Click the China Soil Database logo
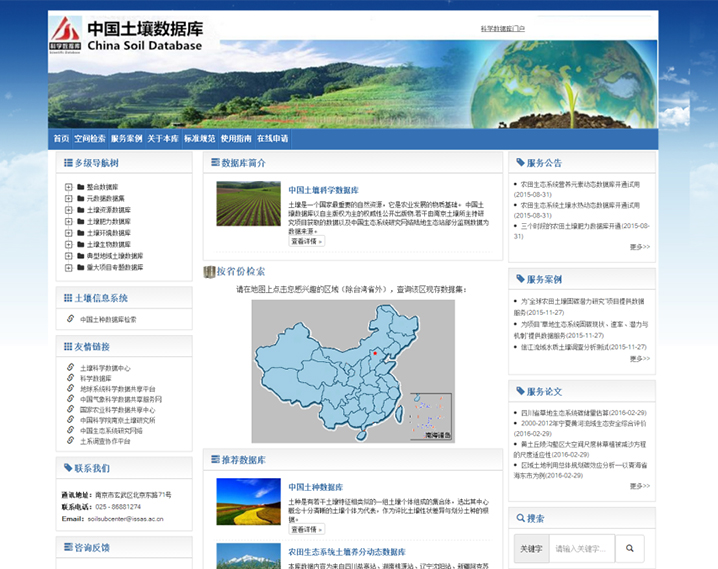Image resolution: width=718 pixels, height=569 pixels. click(x=126, y=35)
